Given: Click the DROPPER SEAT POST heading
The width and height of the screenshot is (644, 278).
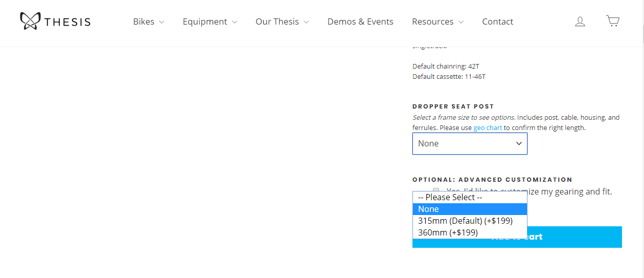Looking at the screenshot, I should click(453, 106).
